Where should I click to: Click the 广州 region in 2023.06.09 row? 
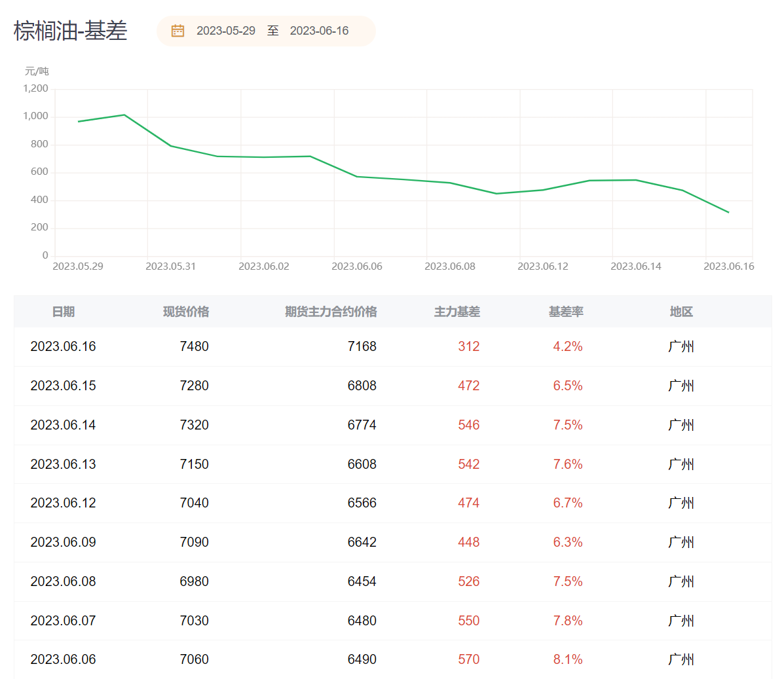pos(681,542)
